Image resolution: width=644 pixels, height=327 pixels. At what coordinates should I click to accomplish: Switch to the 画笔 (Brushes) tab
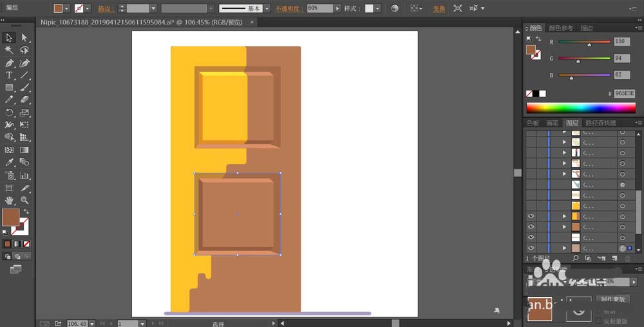(x=553, y=123)
